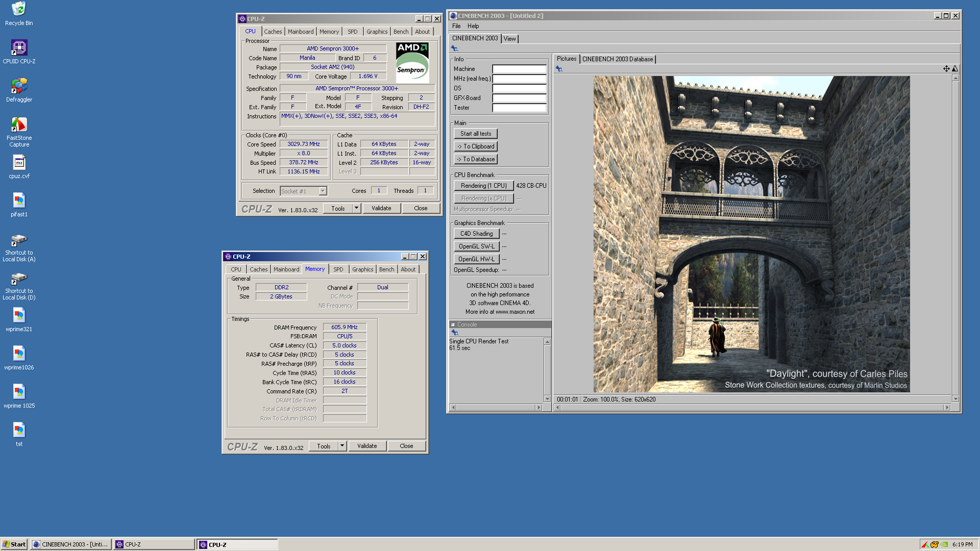
Task: Select the wprime 1025 desktop file
Action: click(x=19, y=396)
